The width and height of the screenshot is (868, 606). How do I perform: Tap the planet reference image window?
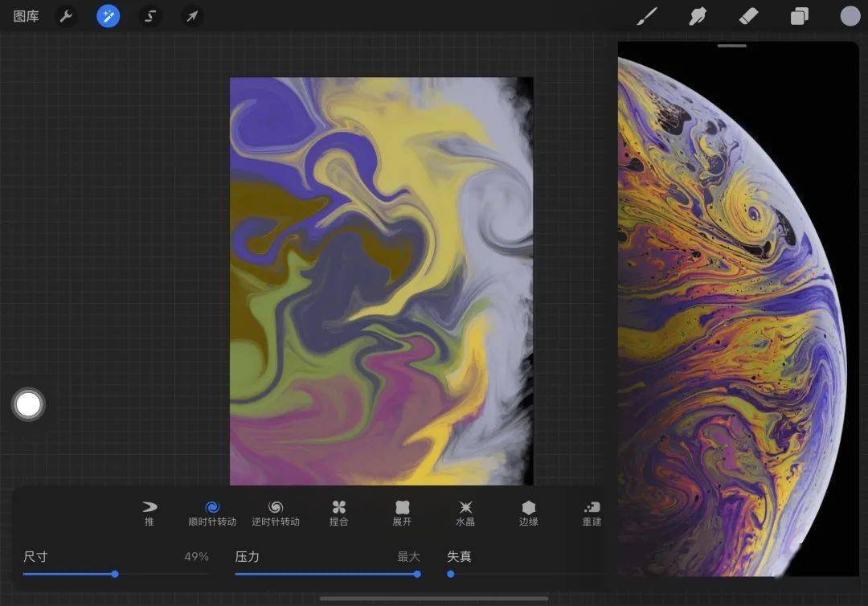(738, 309)
